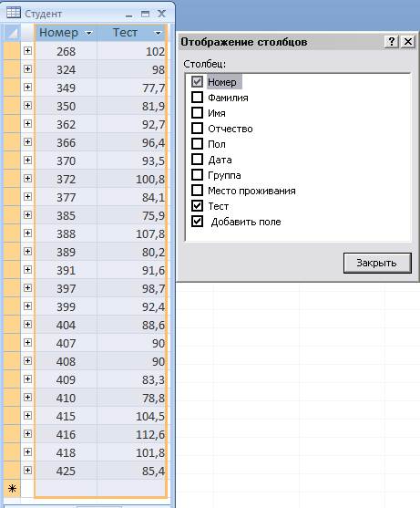Image resolution: width=420 pixels, height=508 pixels.
Task: Expand the subdatasheet for record 350
Action: pyautogui.click(x=27, y=105)
